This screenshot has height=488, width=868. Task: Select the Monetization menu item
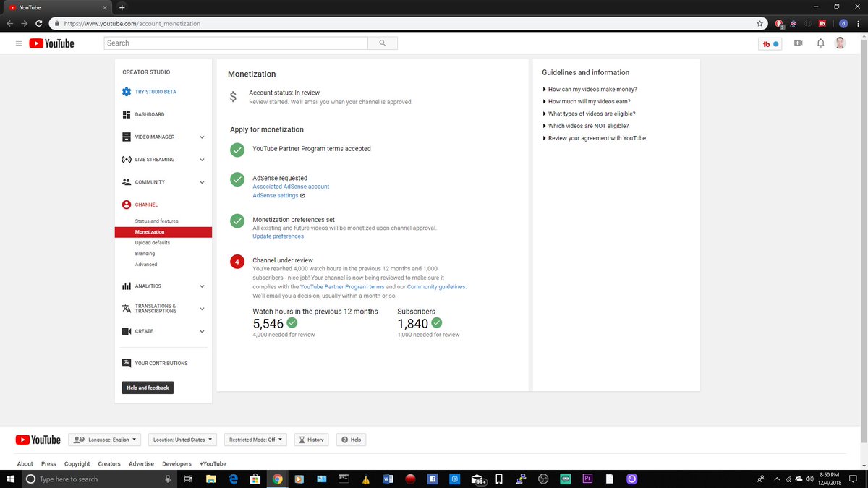[163, 232]
